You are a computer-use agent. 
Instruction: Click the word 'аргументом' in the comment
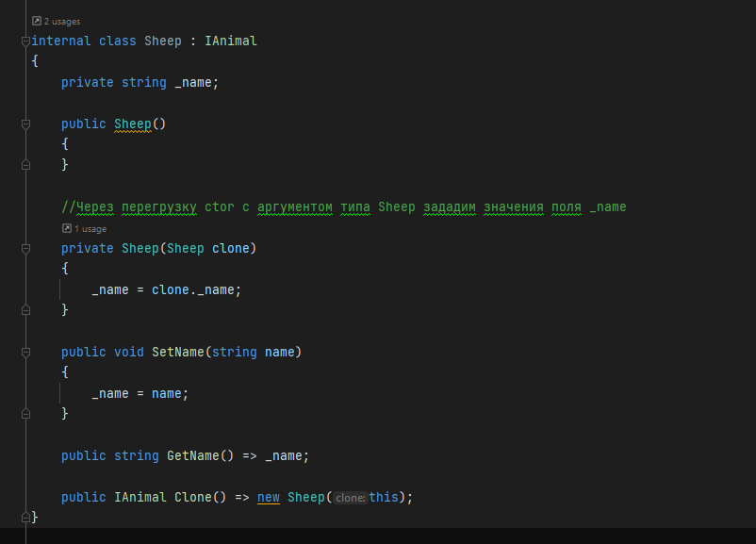[x=295, y=206]
